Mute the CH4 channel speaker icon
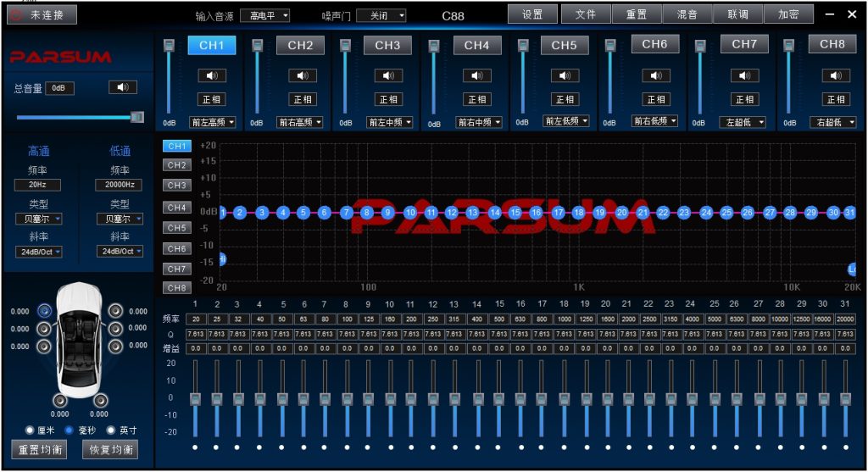 click(x=476, y=75)
